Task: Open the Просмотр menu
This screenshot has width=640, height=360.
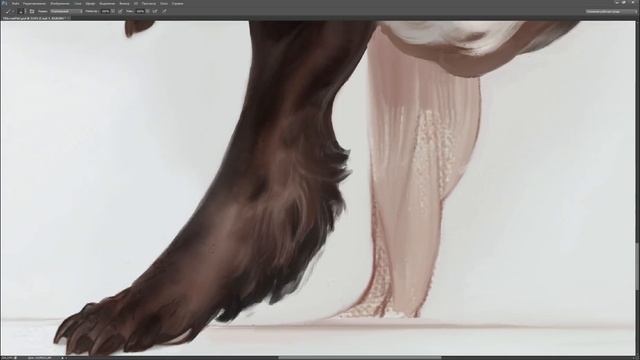Action: [x=149, y=4]
